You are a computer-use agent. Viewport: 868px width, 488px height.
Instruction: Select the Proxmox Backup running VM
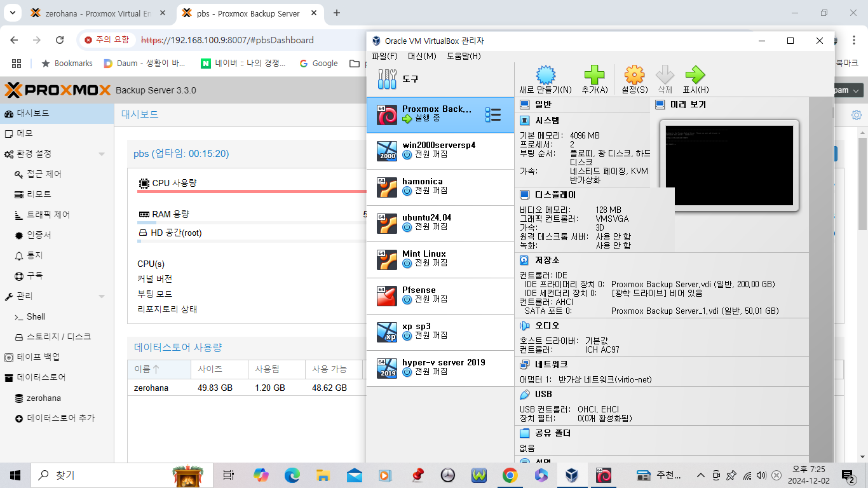(x=440, y=115)
